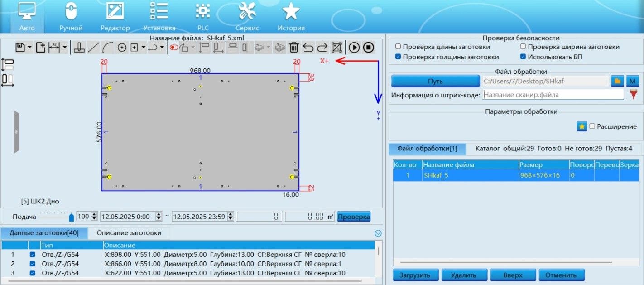Open the save icon dropdown arrow

[x=29, y=47]
